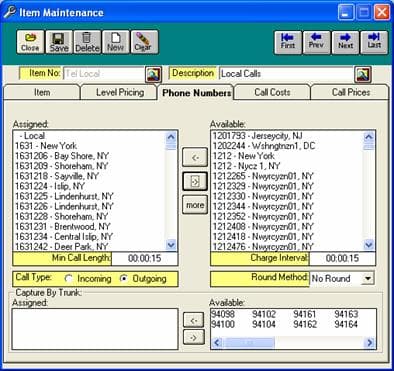
Task: Select trunk 94163 in Available list
Action: 346,314
